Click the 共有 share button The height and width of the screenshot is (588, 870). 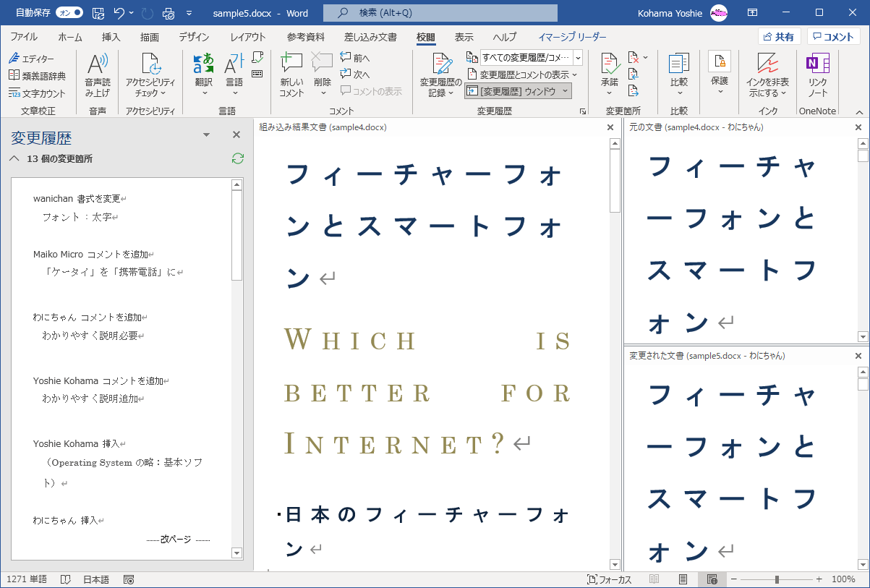tap(779, 37)
